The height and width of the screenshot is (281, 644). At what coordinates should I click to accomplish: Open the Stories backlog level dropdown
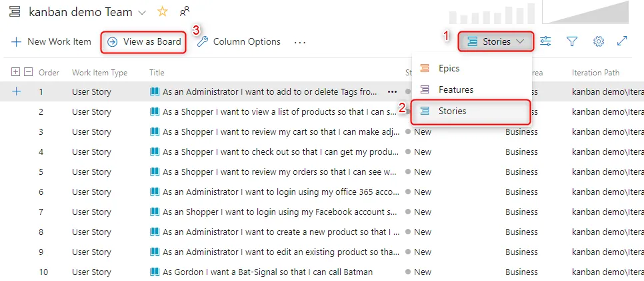click(x=495, y=41)
